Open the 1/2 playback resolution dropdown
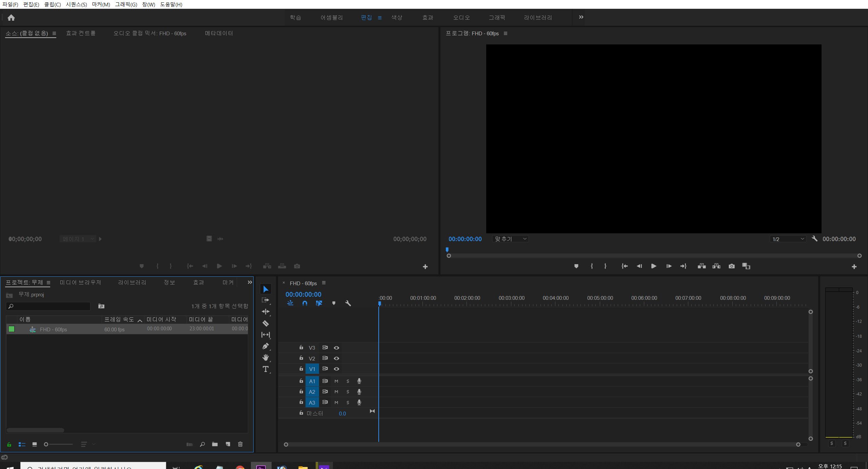 point(788,239)
